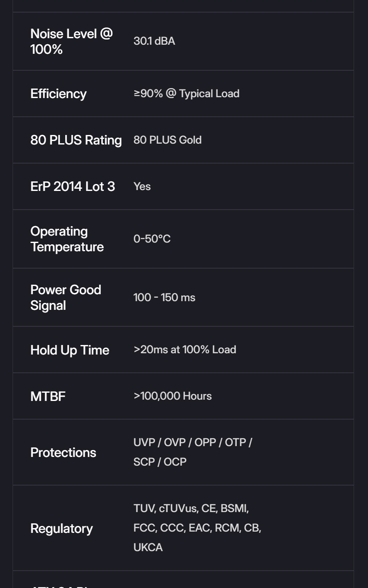Click the Operating Temperature label
This screenshot has height=588, width=368.
coord(67,239)
